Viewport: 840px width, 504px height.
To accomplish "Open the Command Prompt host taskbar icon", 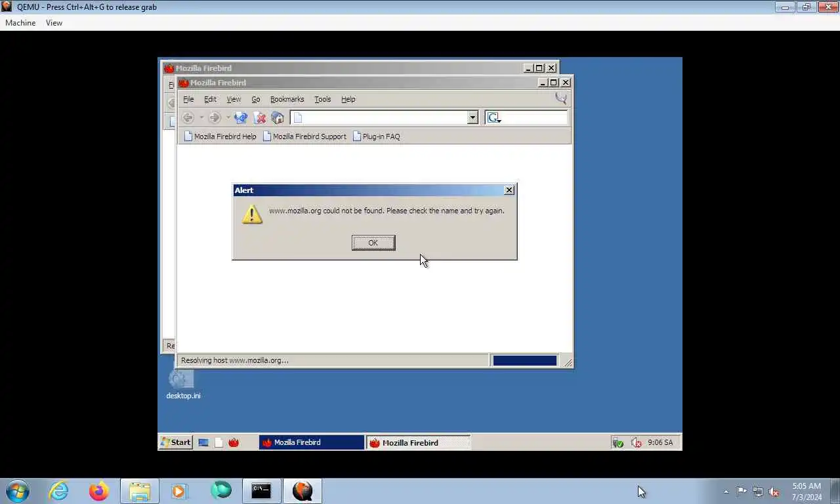I will pos(261,491).
